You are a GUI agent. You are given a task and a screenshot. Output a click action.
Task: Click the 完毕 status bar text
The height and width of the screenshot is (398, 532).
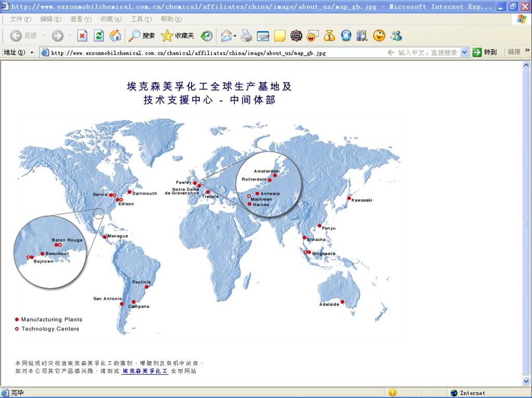[x=17, y=393]
